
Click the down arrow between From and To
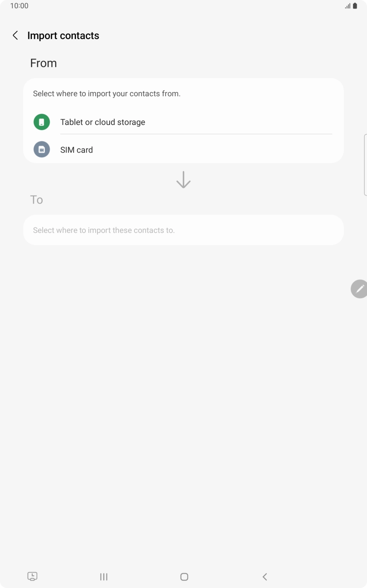[183, 180]
